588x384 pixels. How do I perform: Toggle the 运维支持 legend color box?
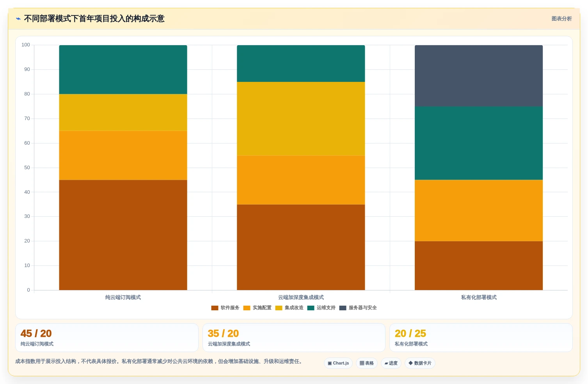tap(311, 308)
